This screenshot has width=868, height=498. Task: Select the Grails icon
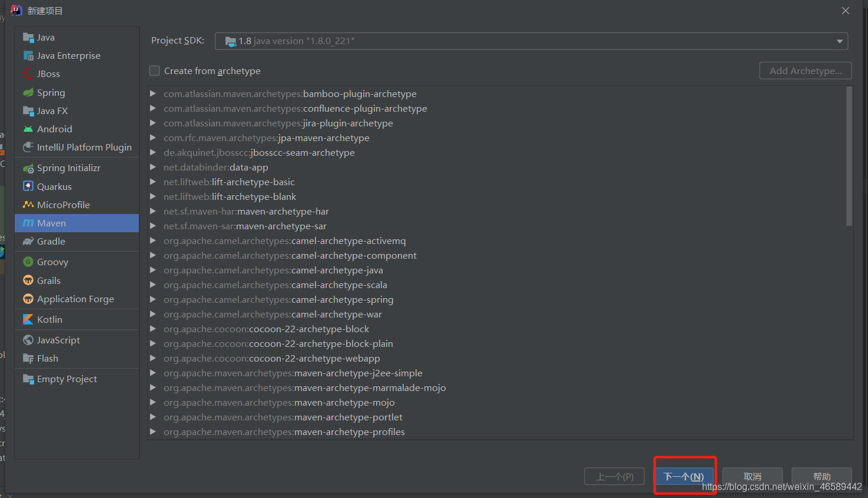(28, 280)
